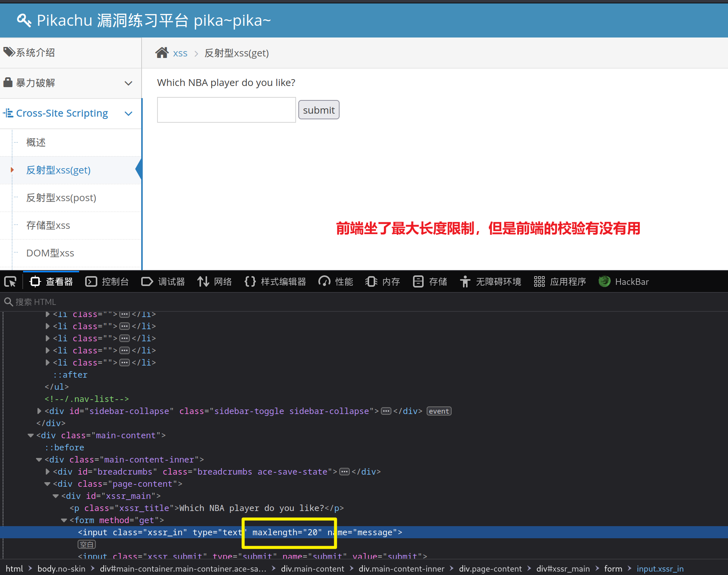Viewport: 728px width, 575px height.
Task: Collapse the Cross-Site Scripting menu chevron
Action: (129, 113)
